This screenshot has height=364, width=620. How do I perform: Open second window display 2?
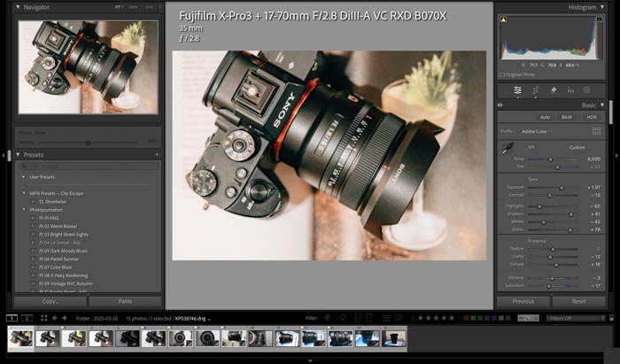click(27, 318)
